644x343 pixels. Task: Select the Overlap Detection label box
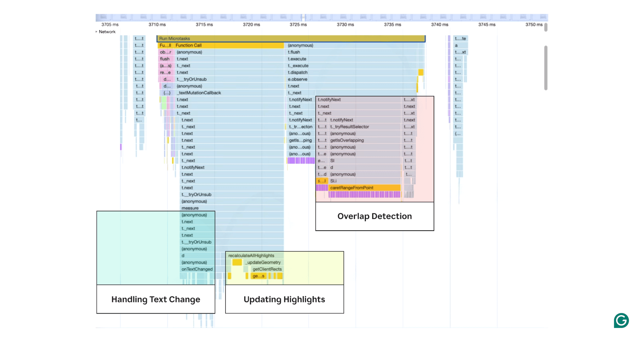coord(375,216)
